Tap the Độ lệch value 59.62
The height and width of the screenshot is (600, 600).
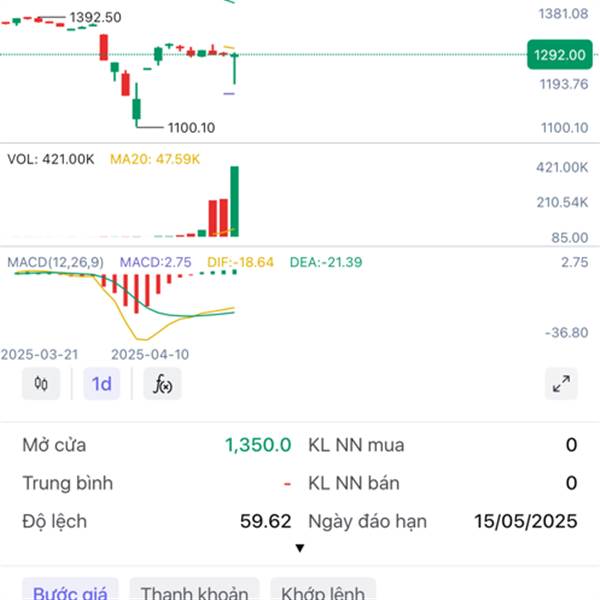pos(266,521)
